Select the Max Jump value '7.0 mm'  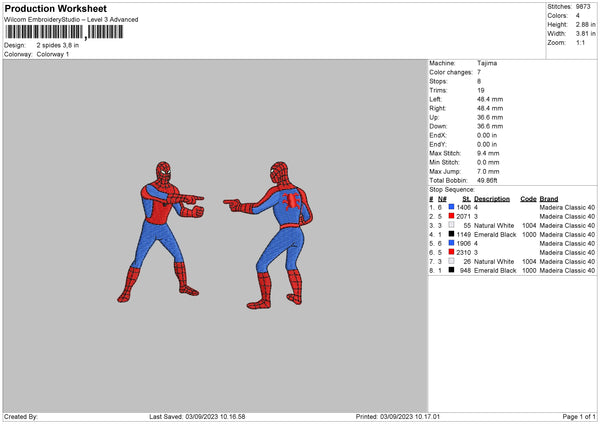click(488, 171)
